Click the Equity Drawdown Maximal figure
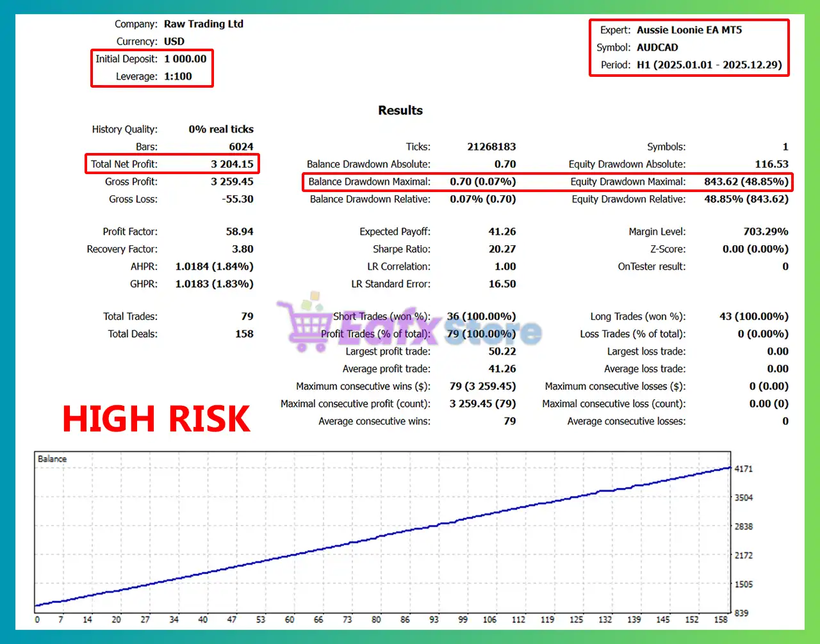 pyautogui.click(x=746, y=182)
